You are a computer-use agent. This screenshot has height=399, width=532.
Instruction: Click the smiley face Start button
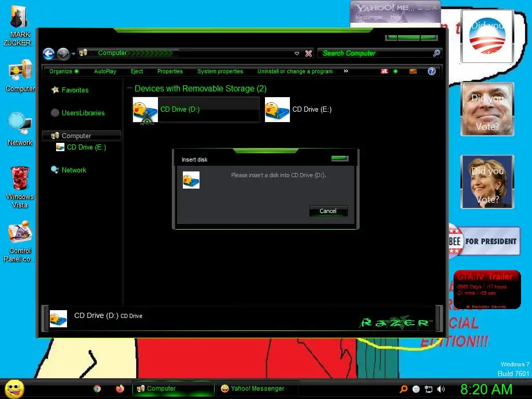tap(14, 389)
